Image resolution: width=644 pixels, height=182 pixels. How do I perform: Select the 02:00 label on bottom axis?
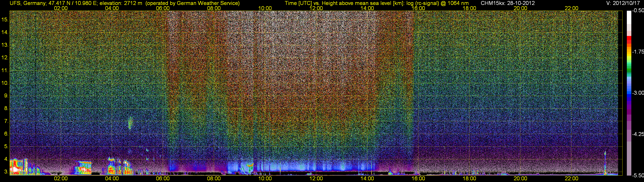click(61, 179)
